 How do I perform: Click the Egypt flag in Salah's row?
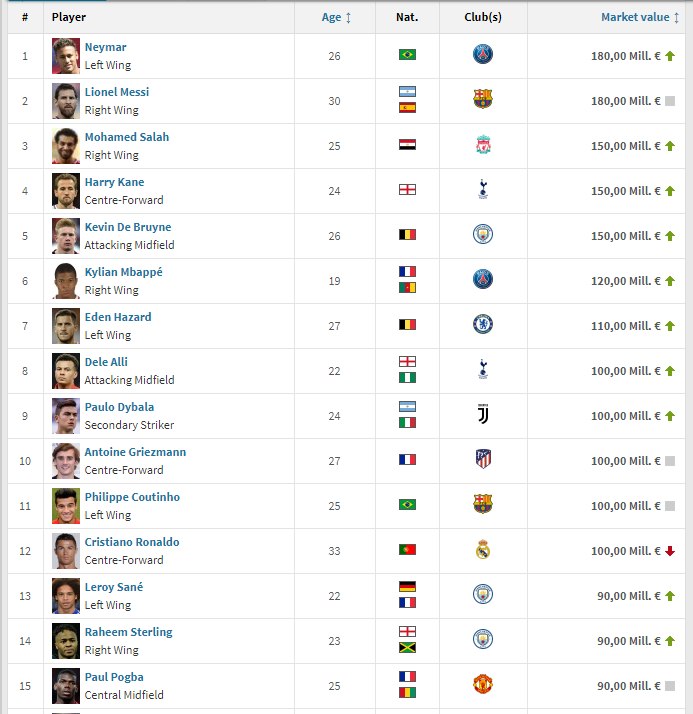[408, 145]
